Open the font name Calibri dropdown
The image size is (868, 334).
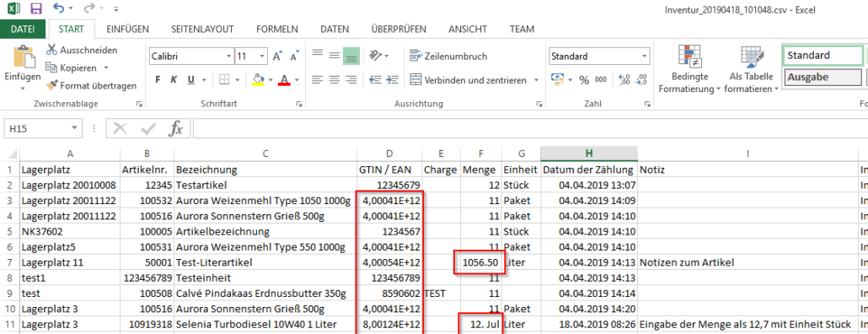pos(229,57)
